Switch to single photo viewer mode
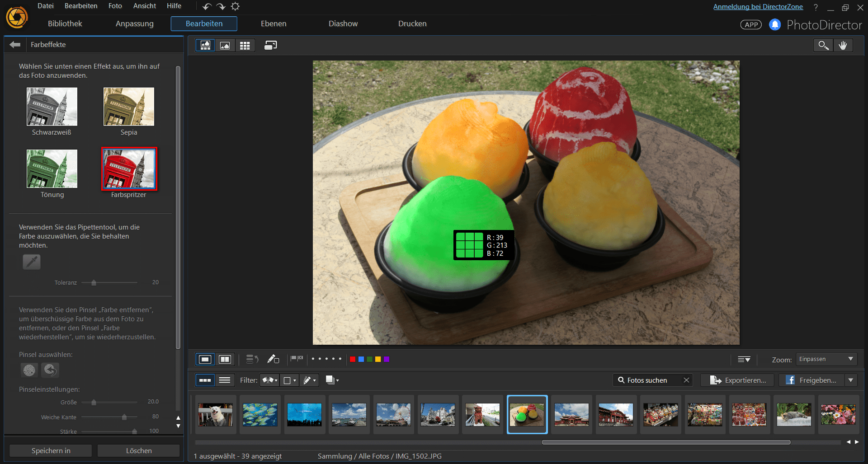The height and width of the screenshot is (464, 868). point(225,45)
